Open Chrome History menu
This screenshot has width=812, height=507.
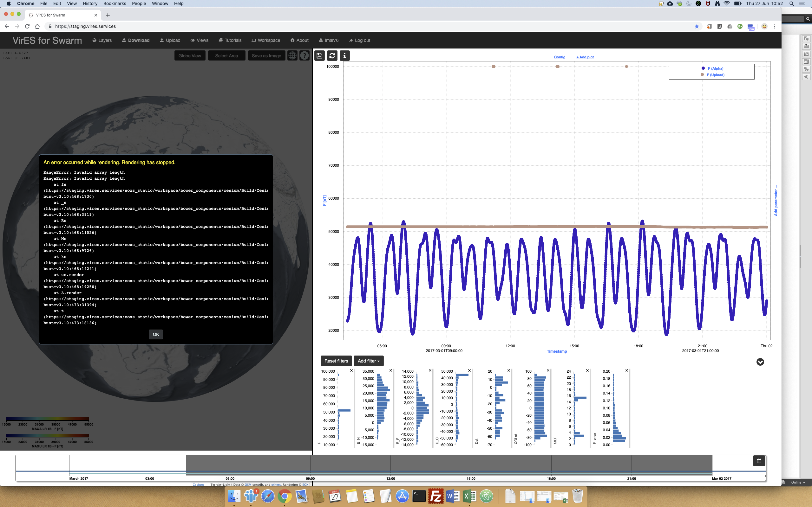click(90, 3)
